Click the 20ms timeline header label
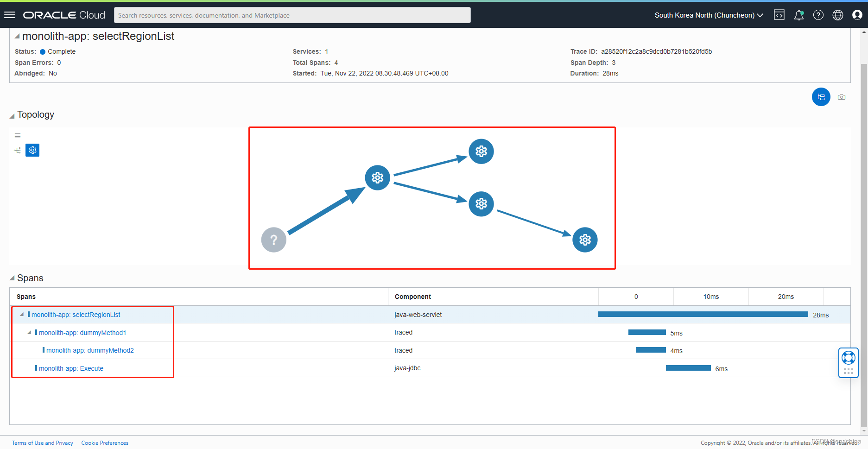Viewport: 868px width, 449px height. [x=786, y=297]
